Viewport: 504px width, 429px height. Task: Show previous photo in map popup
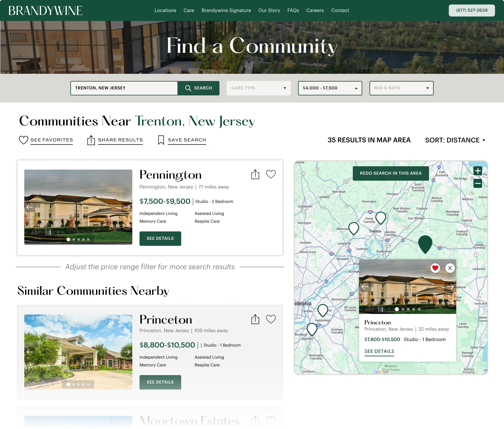(x=365, y=286)
